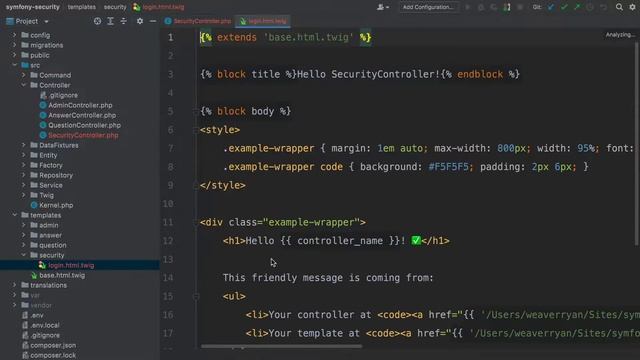Click the login.html.twig tree file icon
The image size is (640, 360).
coord(42,265)
